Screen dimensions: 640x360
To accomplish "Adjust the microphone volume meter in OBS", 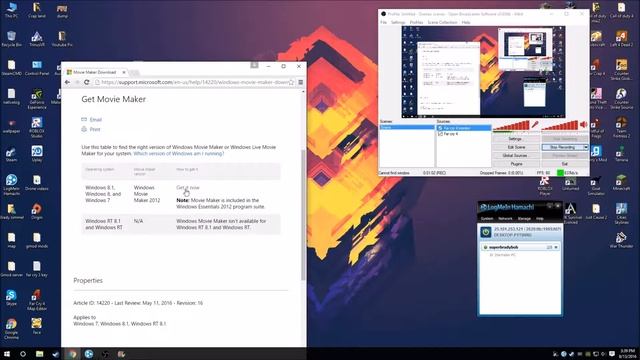I will [x=511, y=126].
